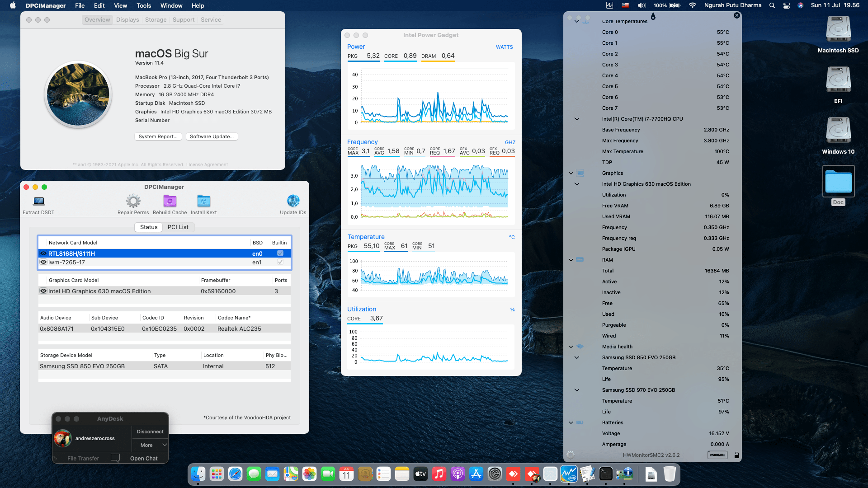This screenshot has width=868, height=488.
Task: Click the battery status in the menu bar
Action: (667, 5)
